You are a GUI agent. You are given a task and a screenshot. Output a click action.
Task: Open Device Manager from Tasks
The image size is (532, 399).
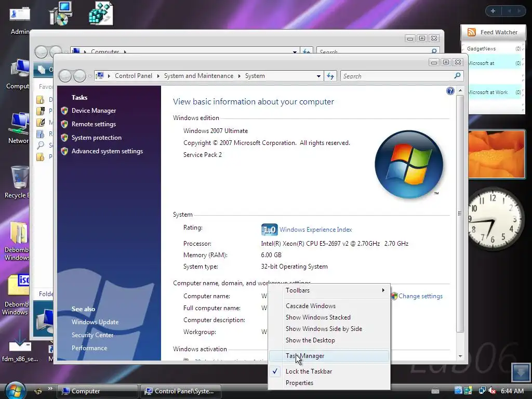click(94, 111)
